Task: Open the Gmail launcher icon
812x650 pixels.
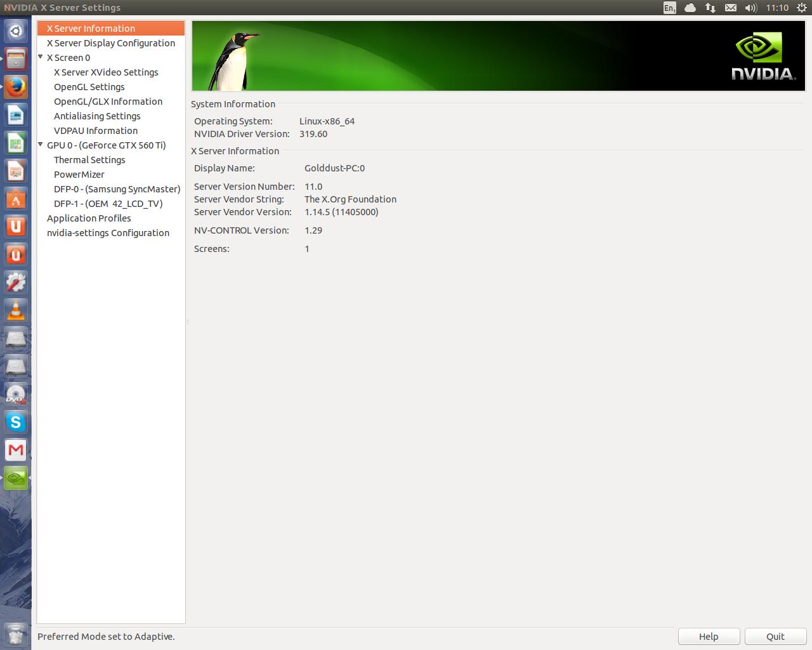Action: pyautogui.click(x=16, y=451)
